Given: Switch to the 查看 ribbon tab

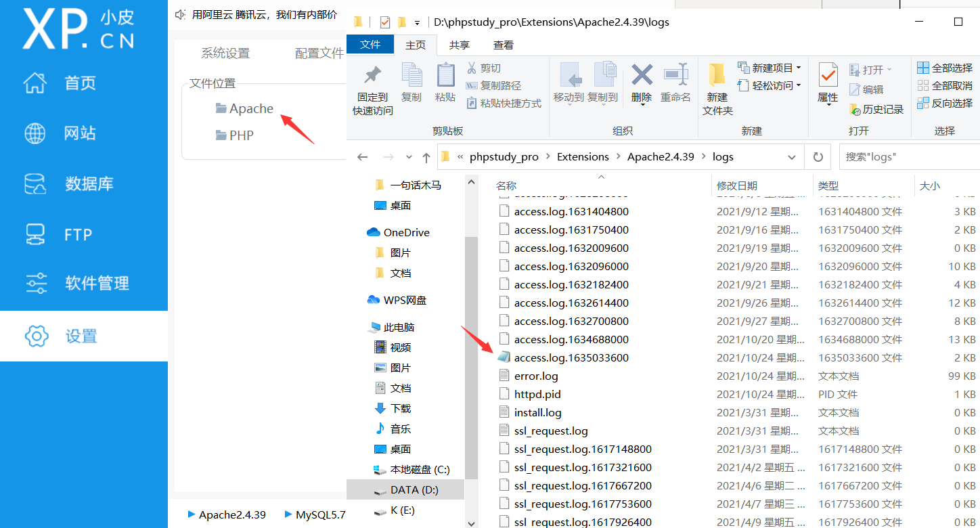Looking at the screenshot, I should [x=504, y=45].
